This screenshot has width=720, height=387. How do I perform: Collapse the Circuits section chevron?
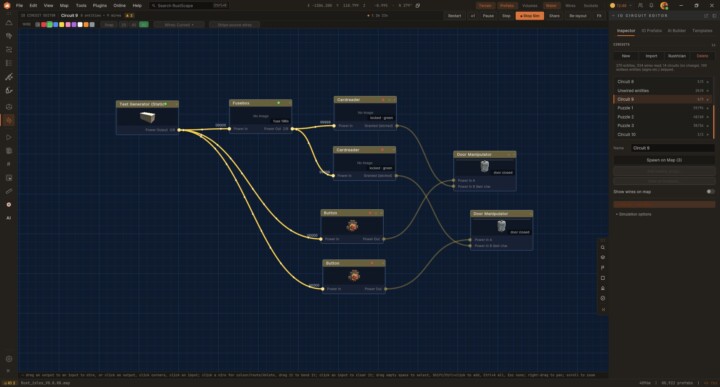713,45
